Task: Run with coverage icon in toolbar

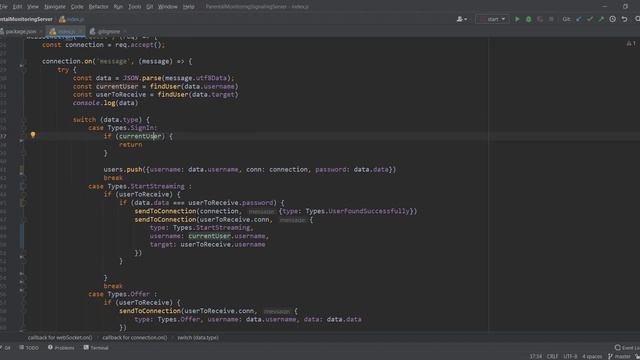Action: 540,19
